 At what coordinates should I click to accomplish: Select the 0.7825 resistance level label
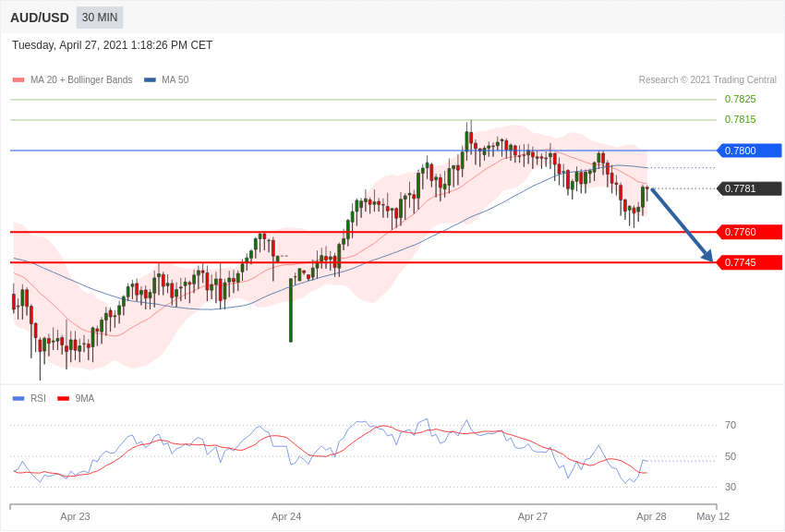(x=740, y=99)
